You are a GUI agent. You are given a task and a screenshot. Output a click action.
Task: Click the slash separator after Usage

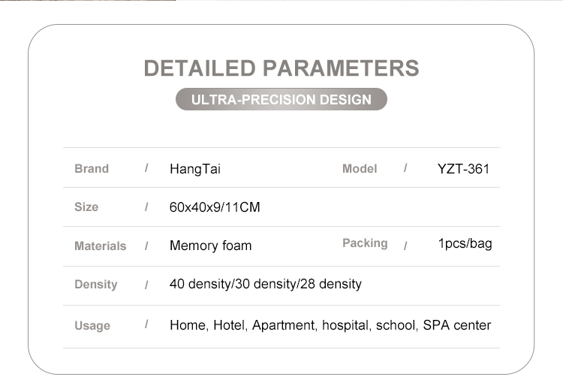point(146,324)
